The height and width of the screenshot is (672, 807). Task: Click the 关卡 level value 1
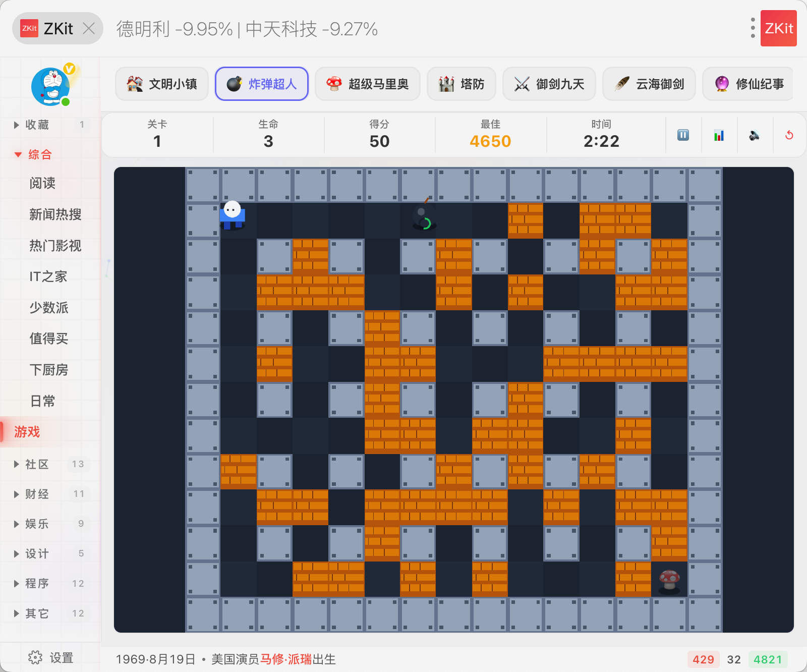coord(157,141)
